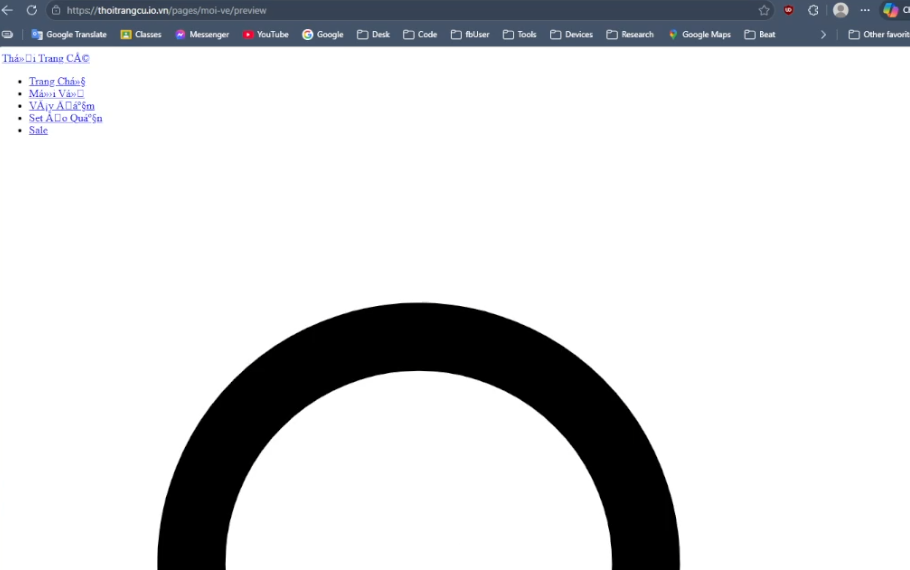Show more bookmarks with chevron arrow
910x570 pixels.
823,34
